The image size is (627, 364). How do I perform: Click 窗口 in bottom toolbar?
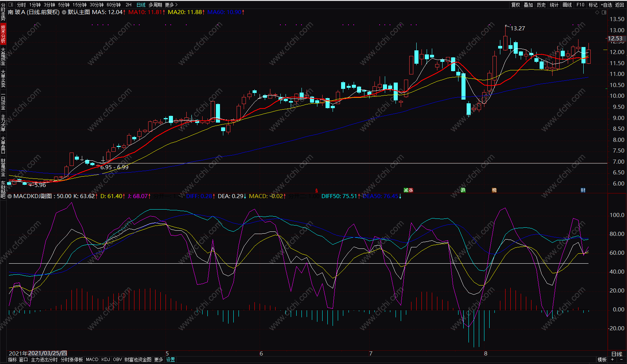23,360
